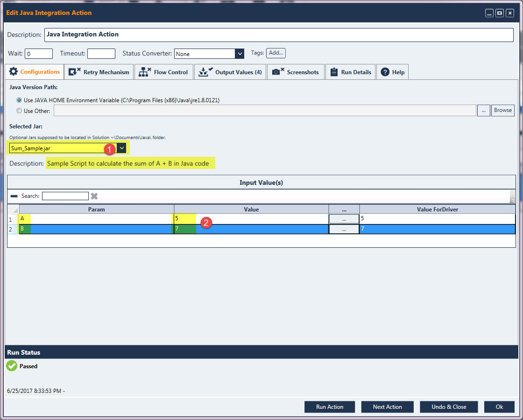This screenshot has height=420, width=523.
Task: Click into the Timeout input field
Action: 101,54
